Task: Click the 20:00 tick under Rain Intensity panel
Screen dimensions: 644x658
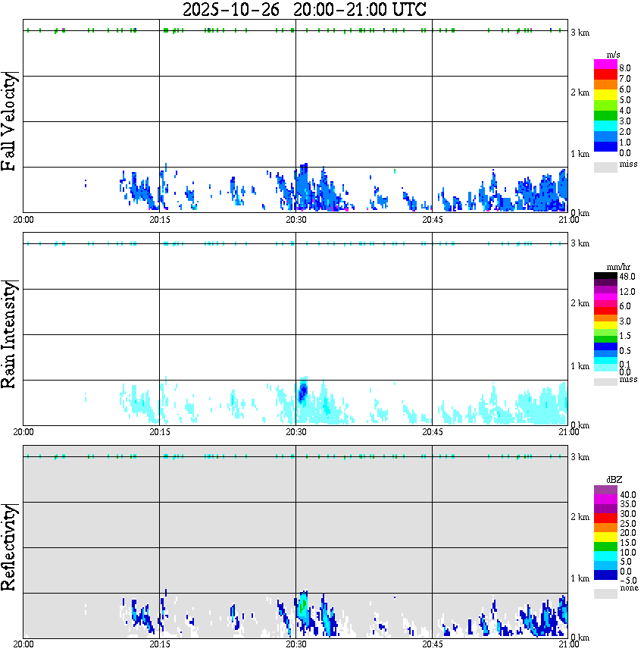Action: (23, 432)
